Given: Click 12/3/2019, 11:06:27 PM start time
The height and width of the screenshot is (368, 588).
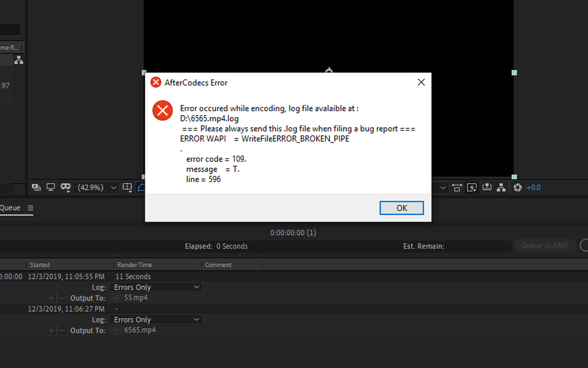Looking at the screenshot, I should pyautogui.click(x=66, y=309).
